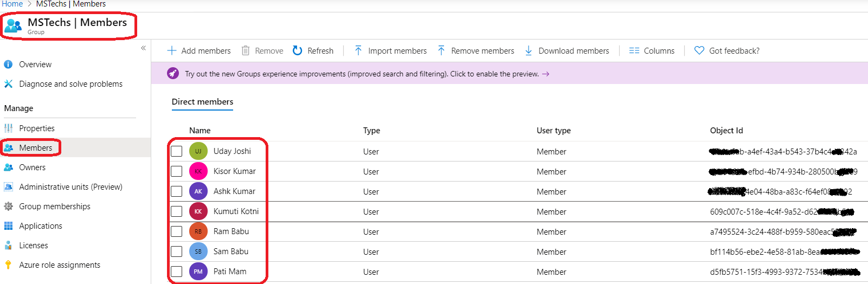The width and height of the screenshot is (868, 284).
Task: Click the Home breadcrumb link
Action: click(x=12, y=4)
